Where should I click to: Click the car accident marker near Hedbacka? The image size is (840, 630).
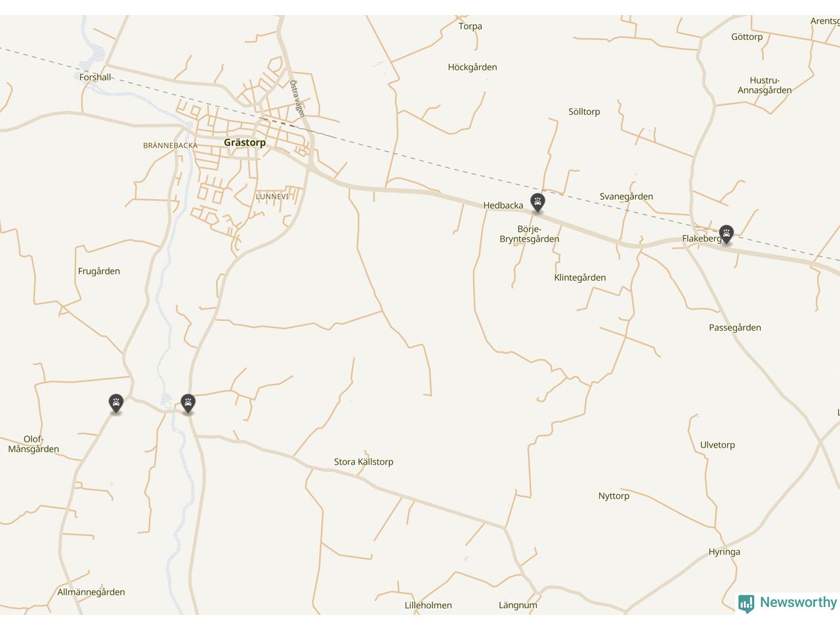537,203
